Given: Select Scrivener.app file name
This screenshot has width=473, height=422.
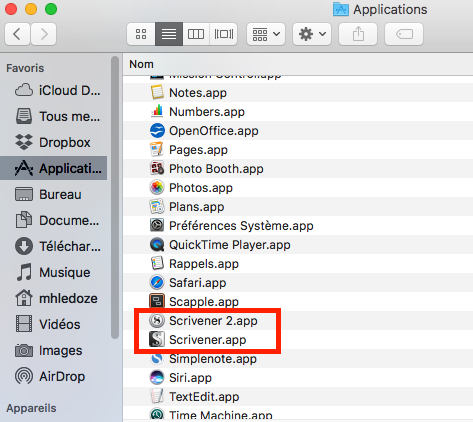Looking at the screenshot, I should coord(208,340).
